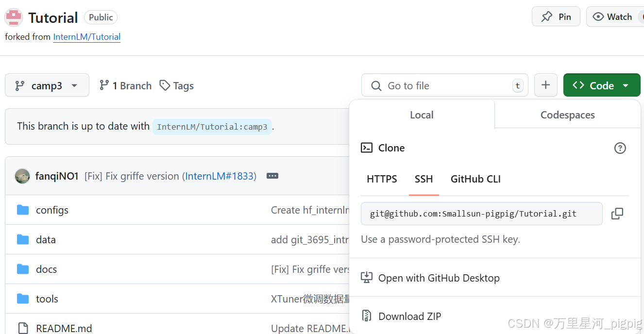Click the Fix griffe version commit message

coord(132,176)
